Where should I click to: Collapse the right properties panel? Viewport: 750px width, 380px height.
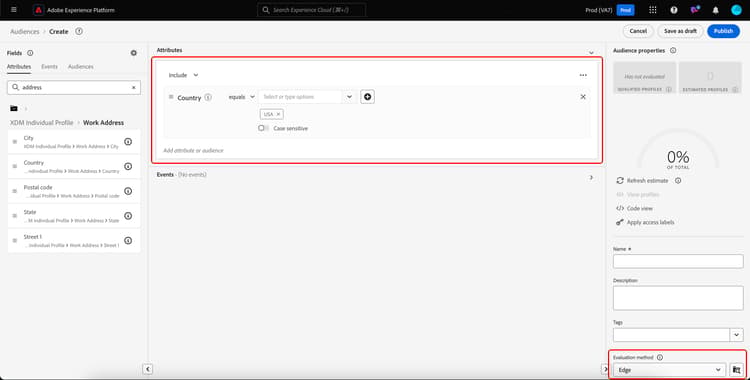[605, 369]
